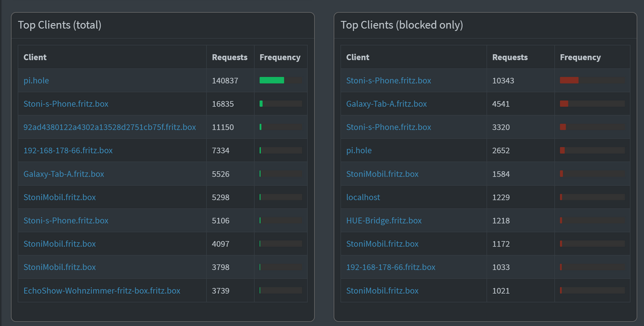Image resolution: width=644 pixels, height=326 pixels.
Task: Select the 1229 blocked requests value
Action: [501, 197]
